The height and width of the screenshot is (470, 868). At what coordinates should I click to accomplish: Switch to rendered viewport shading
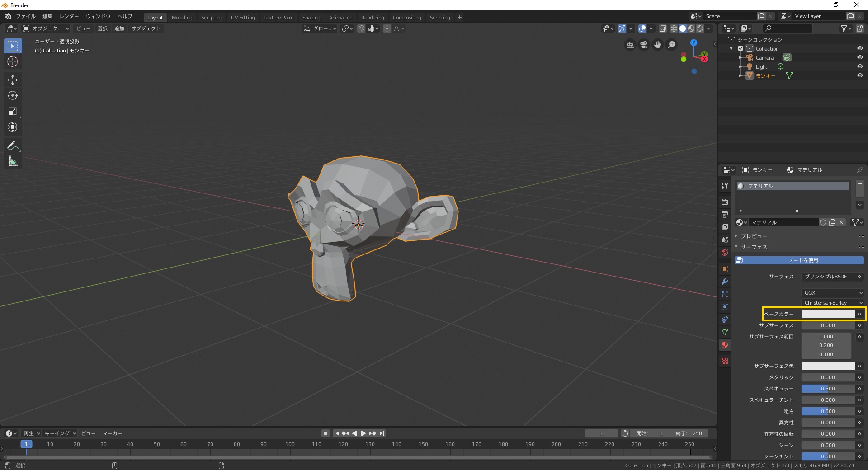pos(700,28)
